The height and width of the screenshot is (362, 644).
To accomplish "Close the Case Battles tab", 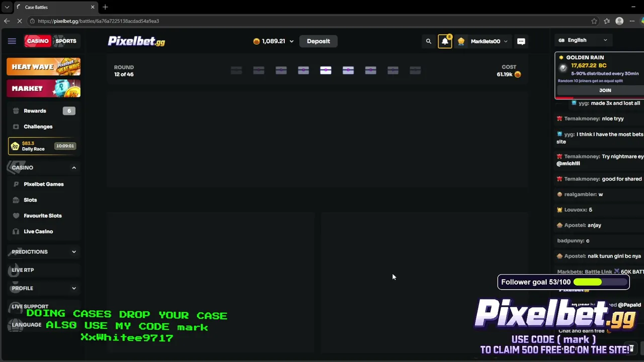I will (x=93, y=7).
